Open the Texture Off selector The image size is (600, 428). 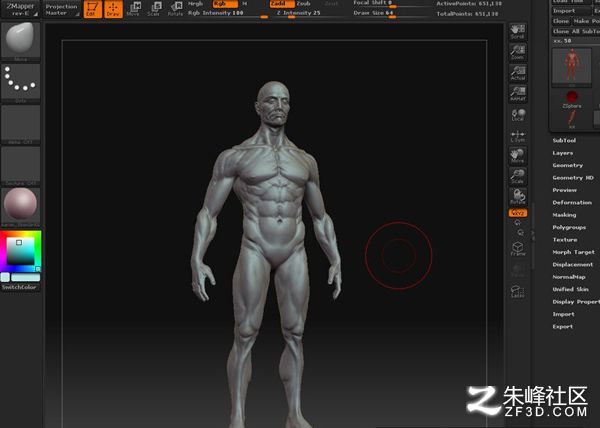(20, 166)
